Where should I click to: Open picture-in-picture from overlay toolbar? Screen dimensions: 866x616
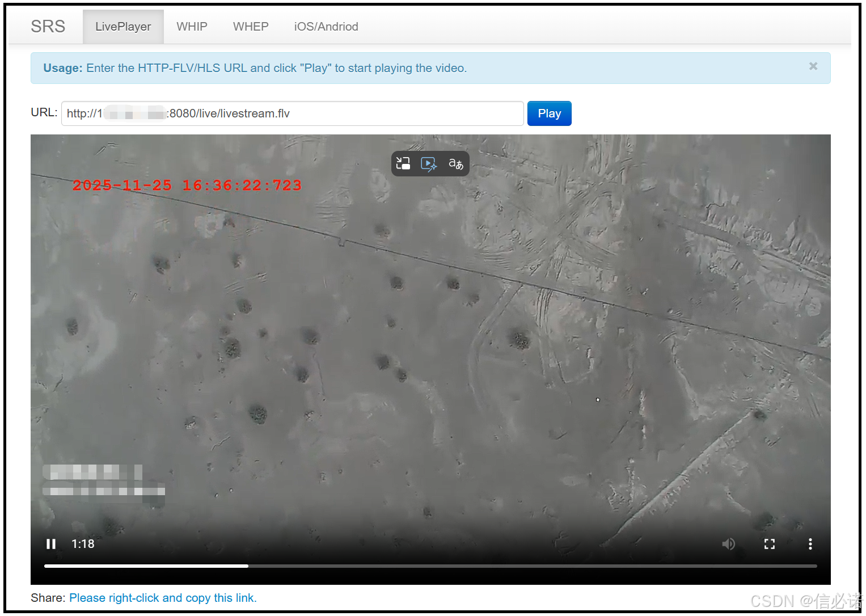click(x=403, y=164)
